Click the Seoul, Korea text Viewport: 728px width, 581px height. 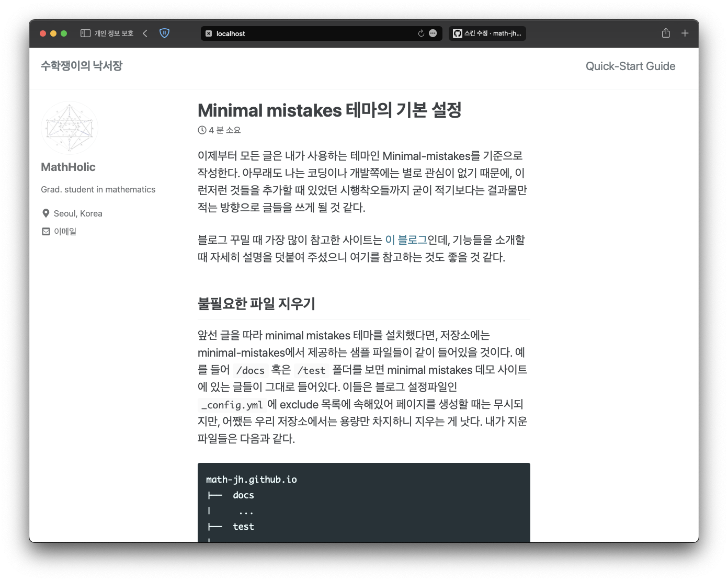78,213
